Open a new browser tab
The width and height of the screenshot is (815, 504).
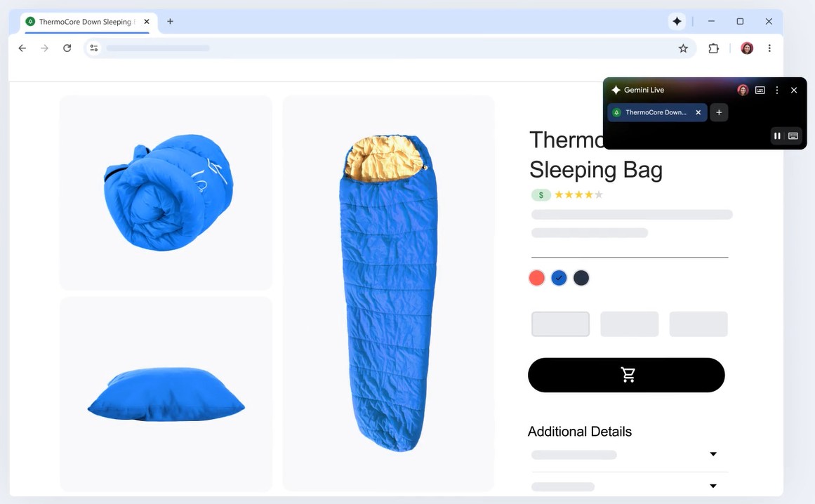click(x=170, y=21)
